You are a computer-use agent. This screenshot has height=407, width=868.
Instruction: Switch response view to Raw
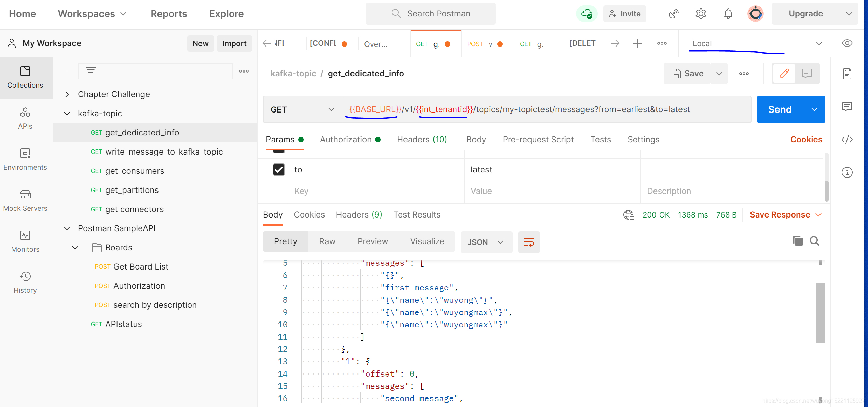[327, 241]
